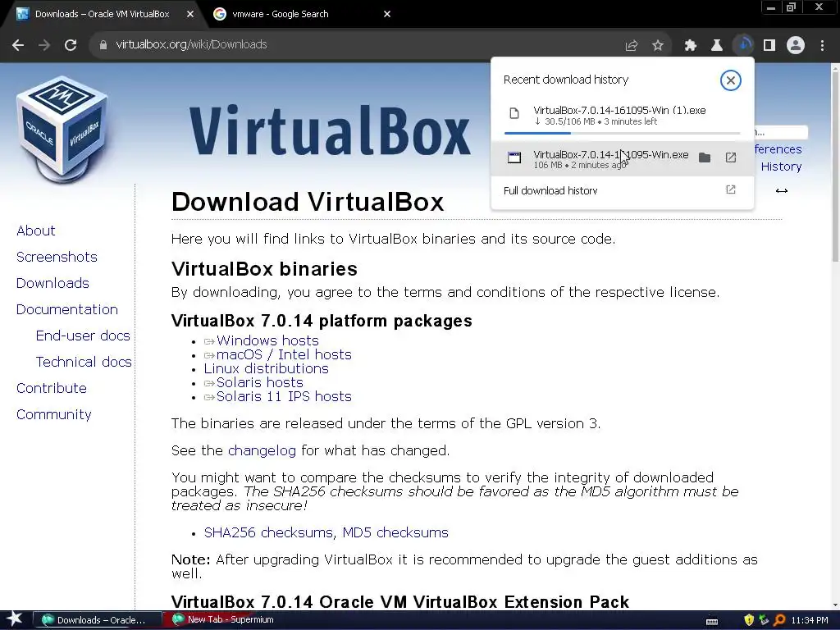
Task: Go back using the browser back arrow
Action: tap(18, 45)
